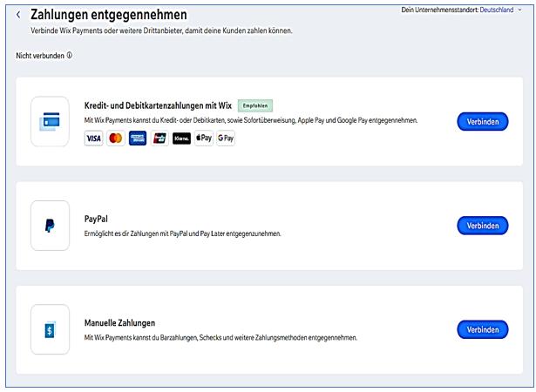Screen dimensions: 536x392
Task: Open the info icon next to Nicht verbunden
Action: [x=70, y=56]
